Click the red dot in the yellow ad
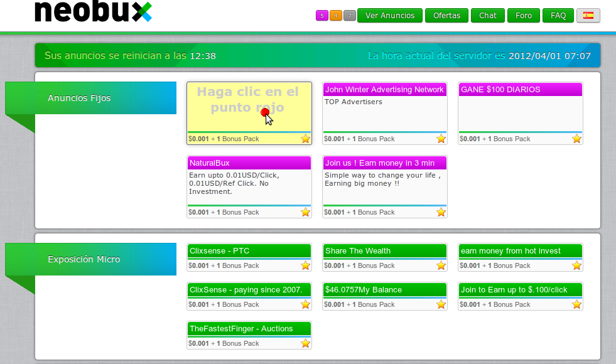 pyautogui.click(x=265, y=112)
